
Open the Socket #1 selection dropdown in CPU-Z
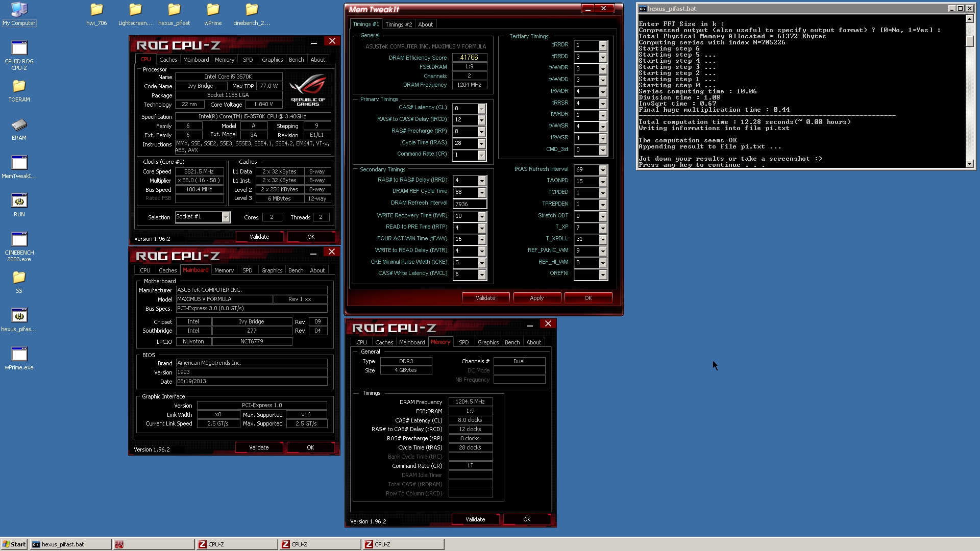(226, 217)
